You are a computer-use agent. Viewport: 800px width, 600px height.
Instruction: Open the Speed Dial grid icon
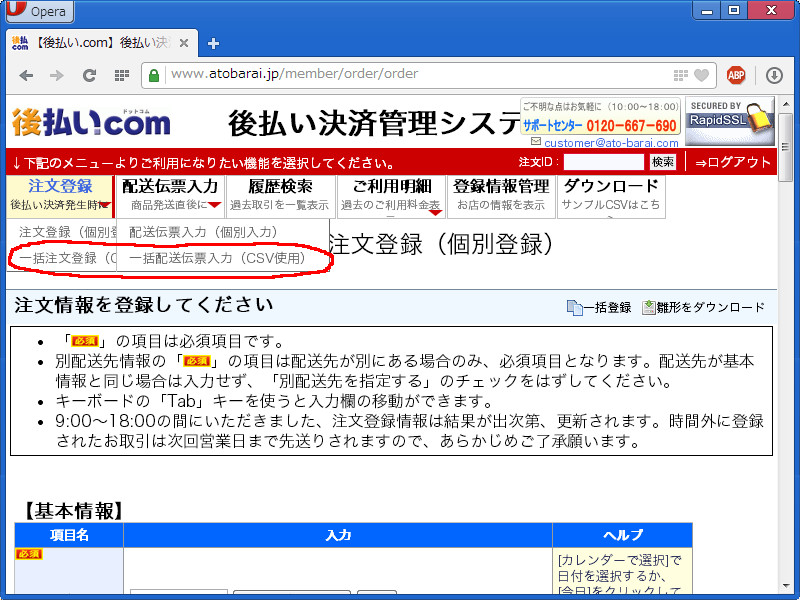click(121, 75)
